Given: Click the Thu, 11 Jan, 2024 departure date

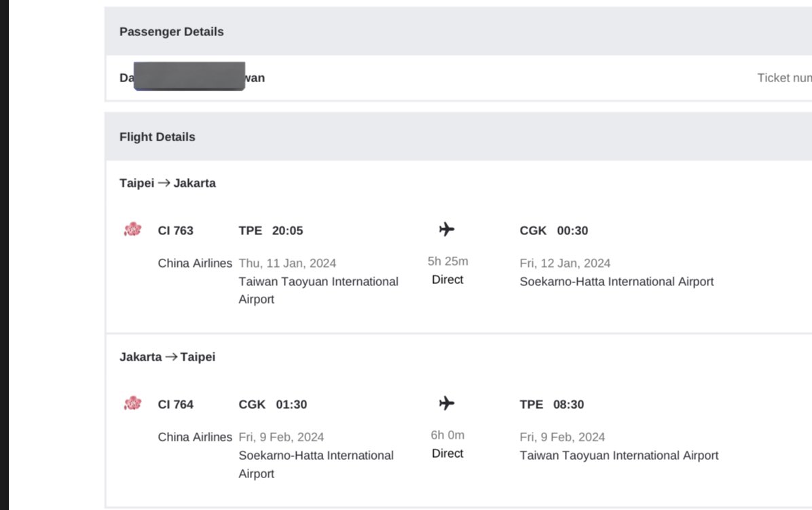Looking at the screenshot, I should pos(287,263).
